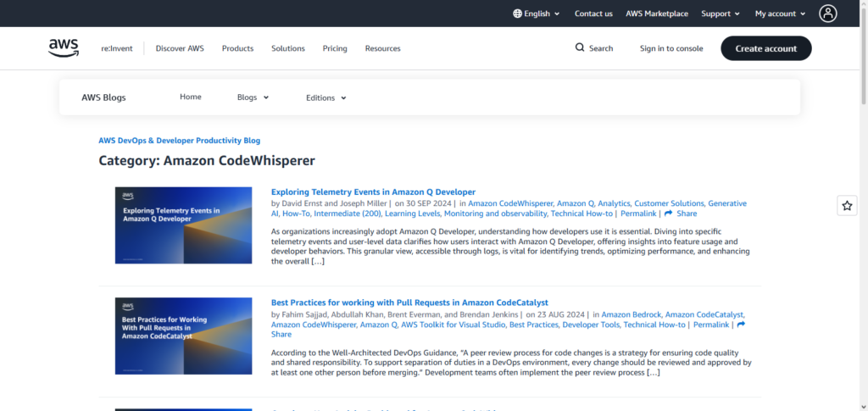Open the Solutions menu

pyautogui.click(x=288, y=48)
